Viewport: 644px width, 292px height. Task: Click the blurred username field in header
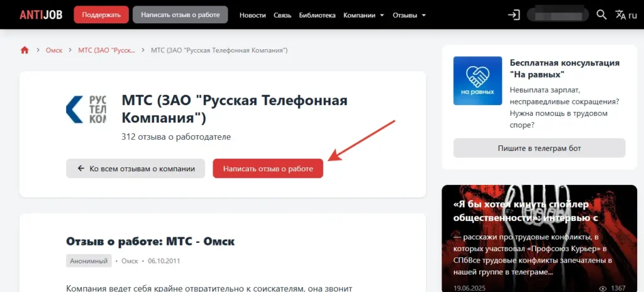[558, 15]
